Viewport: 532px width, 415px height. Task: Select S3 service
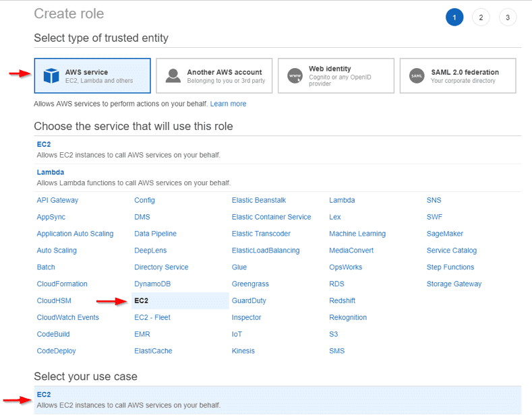click(x=334, y=334)
